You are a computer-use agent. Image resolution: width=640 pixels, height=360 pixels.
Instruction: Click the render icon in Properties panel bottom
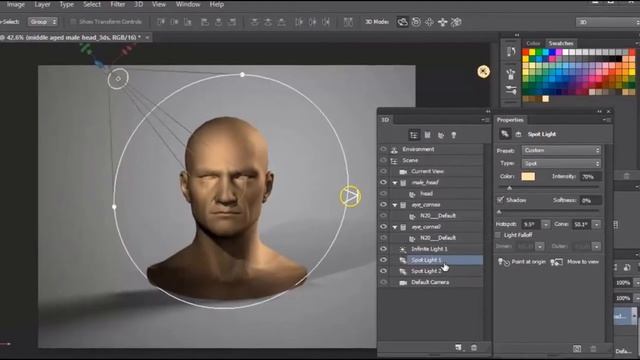tap(577, 349)
